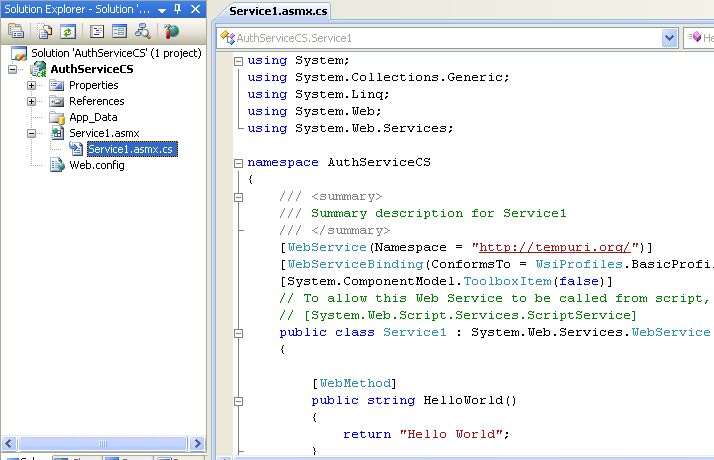Image resolution: width=714 pixels, height=460 pixels.
Task: Click the Web.config file icon
Action: point(57,165)
